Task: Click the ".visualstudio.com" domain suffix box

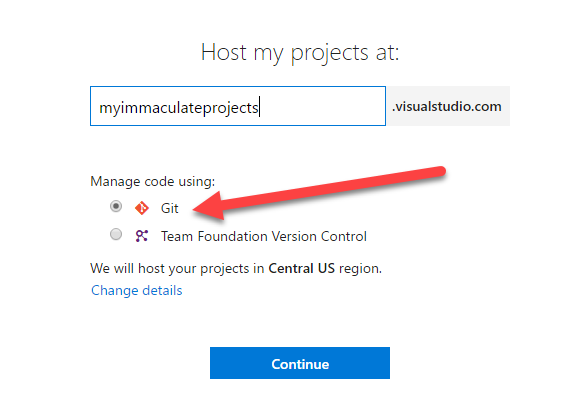Action: pos(448,106)
